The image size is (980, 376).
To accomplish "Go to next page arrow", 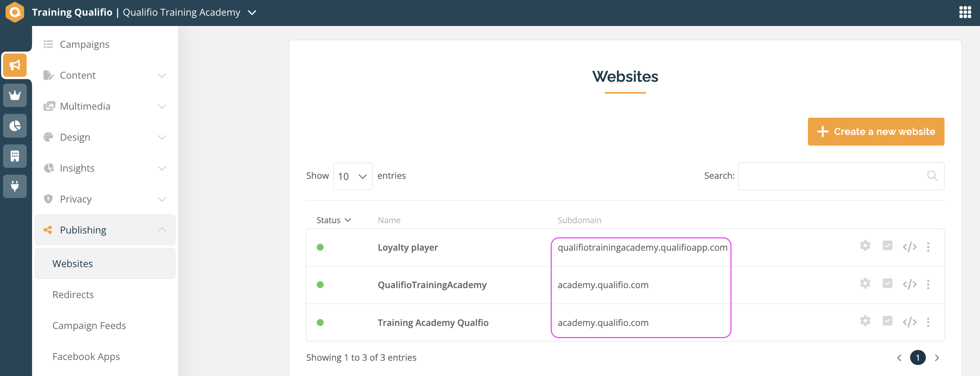I will (937, 358).
